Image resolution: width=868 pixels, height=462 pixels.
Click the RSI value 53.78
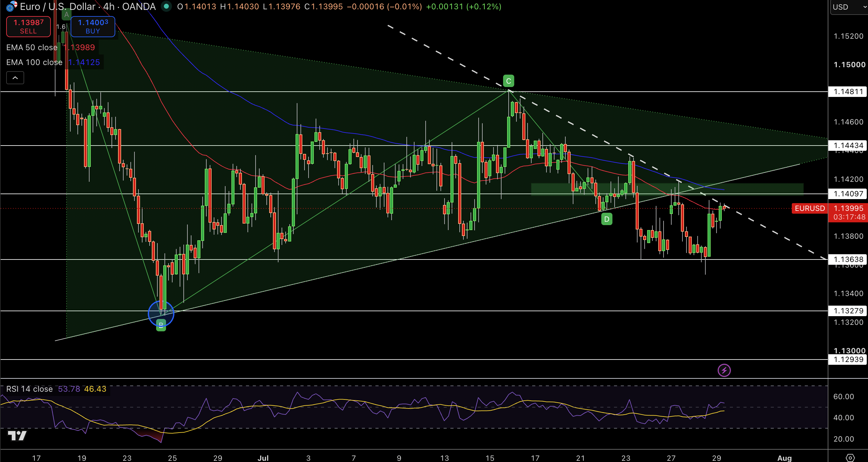pos(69,389)
